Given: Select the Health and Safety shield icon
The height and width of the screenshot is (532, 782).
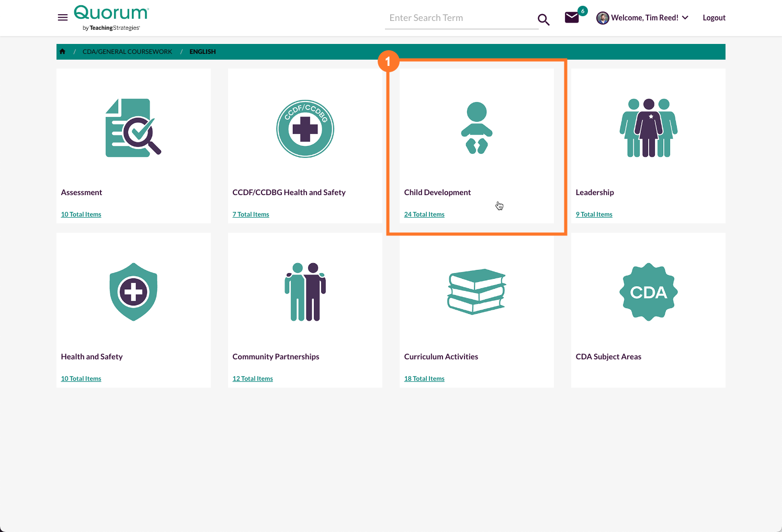Looking at the screenshot, I should [x=133, y=291].
